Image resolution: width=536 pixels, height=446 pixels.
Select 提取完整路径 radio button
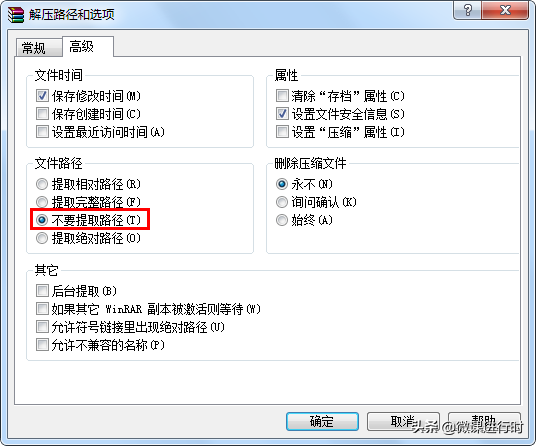42,202
